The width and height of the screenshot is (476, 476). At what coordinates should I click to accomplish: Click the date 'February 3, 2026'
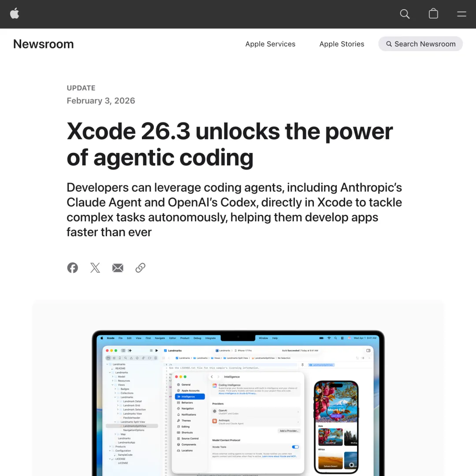click(101, 101)
